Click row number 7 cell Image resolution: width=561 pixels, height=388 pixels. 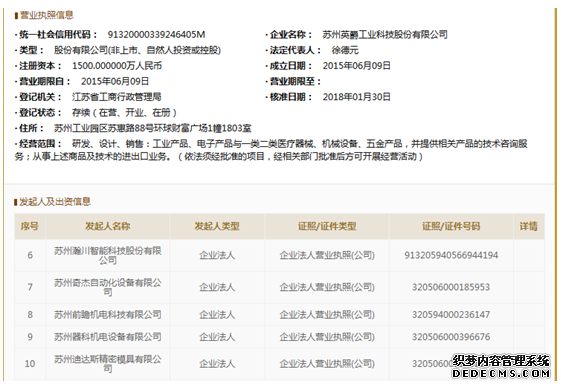point(30,287)
